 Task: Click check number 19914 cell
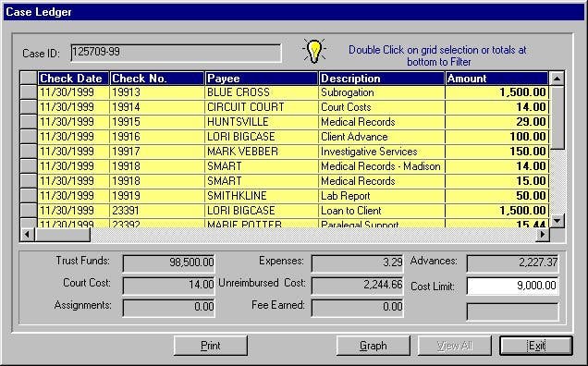point(157,107)
